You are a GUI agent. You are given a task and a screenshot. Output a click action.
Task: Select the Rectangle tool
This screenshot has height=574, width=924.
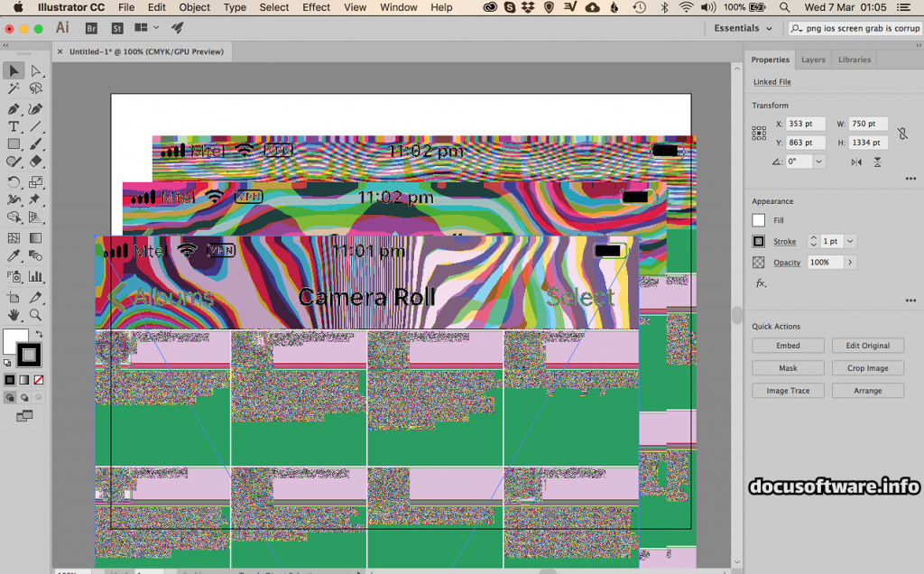(14, 144)
